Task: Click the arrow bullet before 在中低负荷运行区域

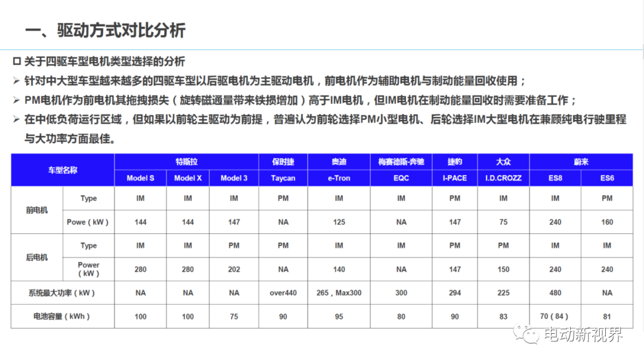Action: point(17,119)
